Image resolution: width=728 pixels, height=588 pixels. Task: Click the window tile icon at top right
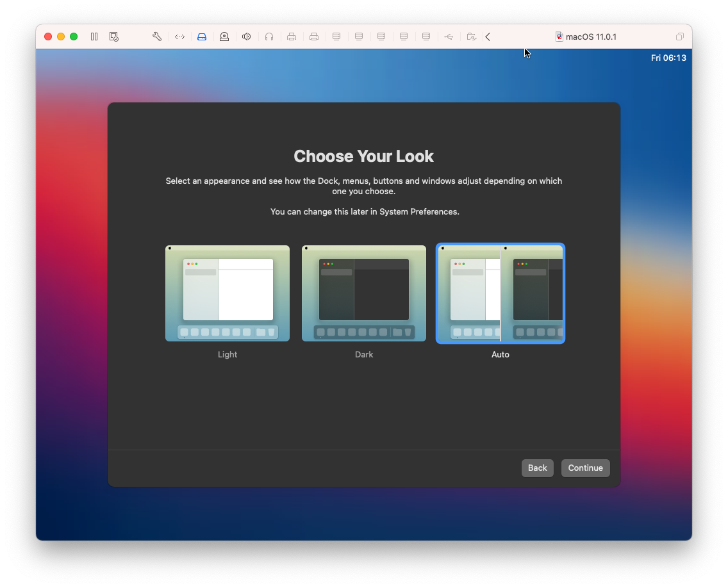[680, 37]
